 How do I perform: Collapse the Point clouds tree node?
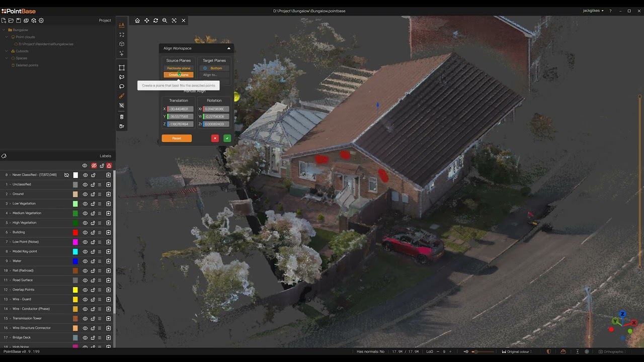point(8,37)
